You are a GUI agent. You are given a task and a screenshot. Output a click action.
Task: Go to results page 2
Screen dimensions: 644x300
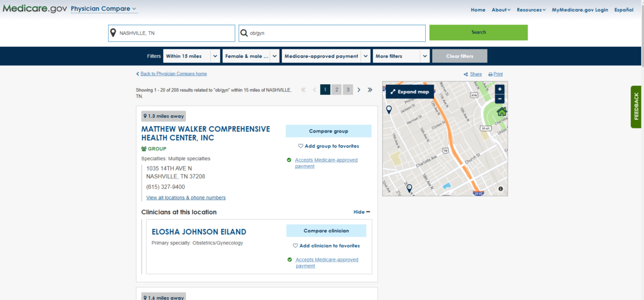pos(336,90)
